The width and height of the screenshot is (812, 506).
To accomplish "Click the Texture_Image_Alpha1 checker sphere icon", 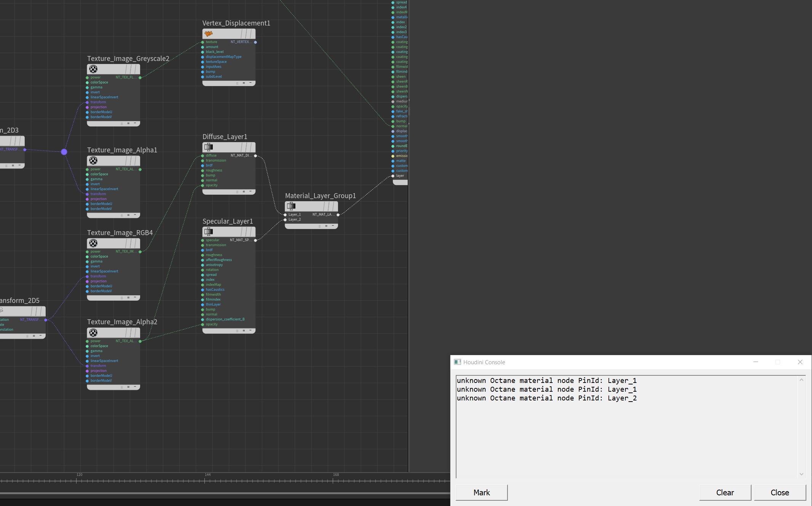I will point(93,160).
